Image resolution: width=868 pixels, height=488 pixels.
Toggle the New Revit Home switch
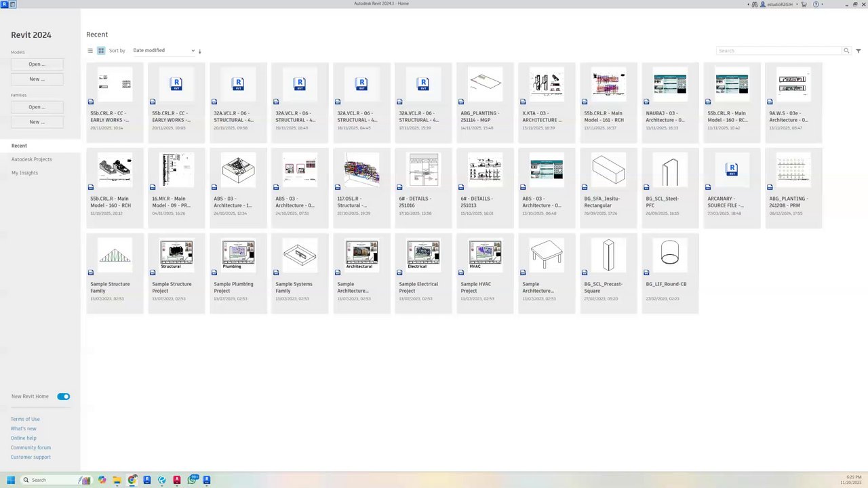tap(63, 396)
